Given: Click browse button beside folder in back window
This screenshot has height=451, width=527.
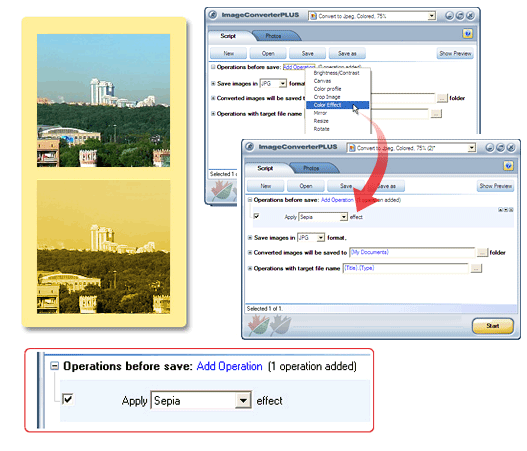Looking at the screenshot, I should click(442, 98).
